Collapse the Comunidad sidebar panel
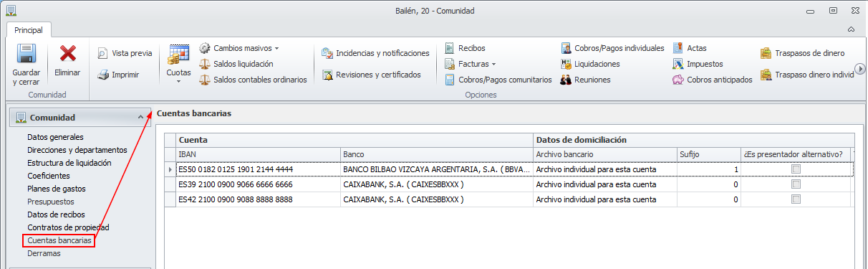This screenshot has height=269, width=868. click(x=140, y=117)
